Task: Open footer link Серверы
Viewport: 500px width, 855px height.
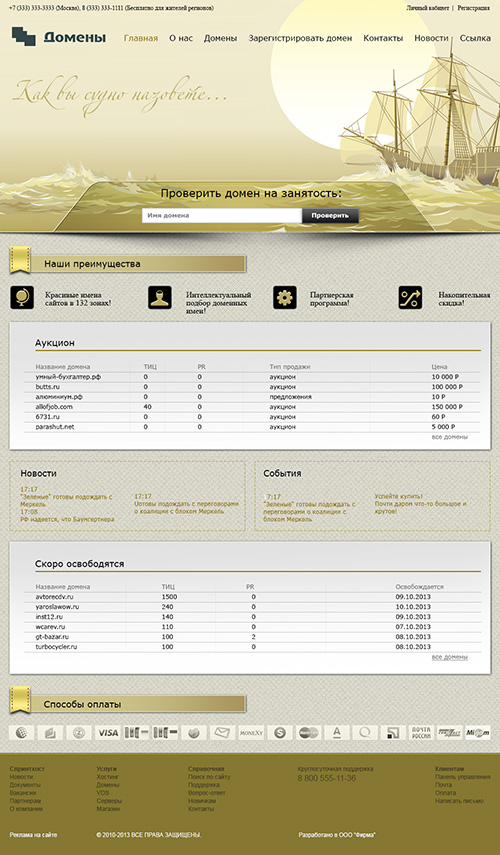Action: pyautogui.click(x=109, y=801)
